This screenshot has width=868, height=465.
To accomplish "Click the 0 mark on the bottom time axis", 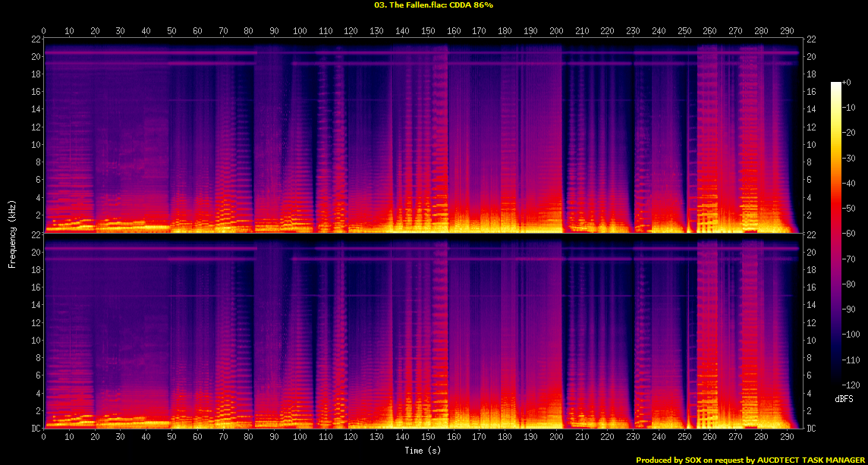I will pos(44,437).
